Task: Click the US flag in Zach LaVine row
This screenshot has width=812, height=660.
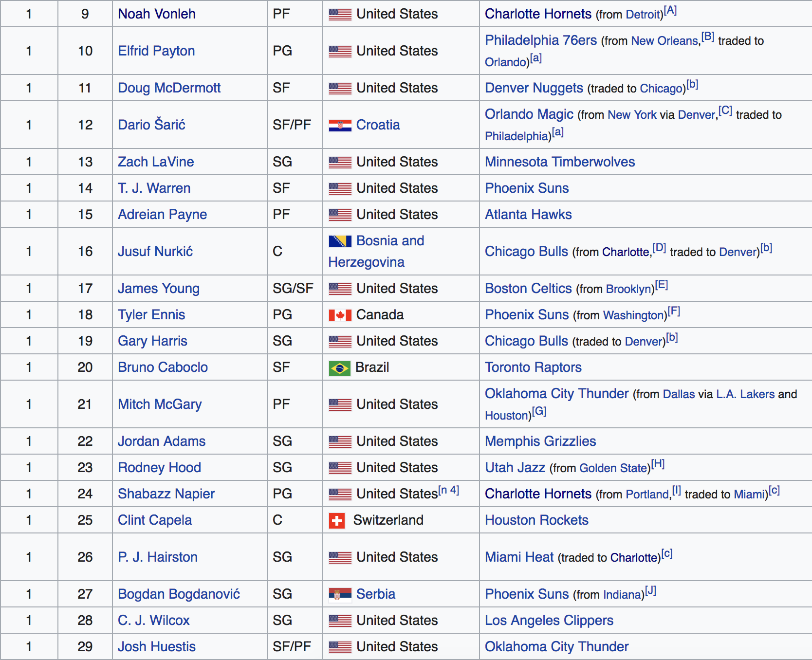Action: [340, 163]
